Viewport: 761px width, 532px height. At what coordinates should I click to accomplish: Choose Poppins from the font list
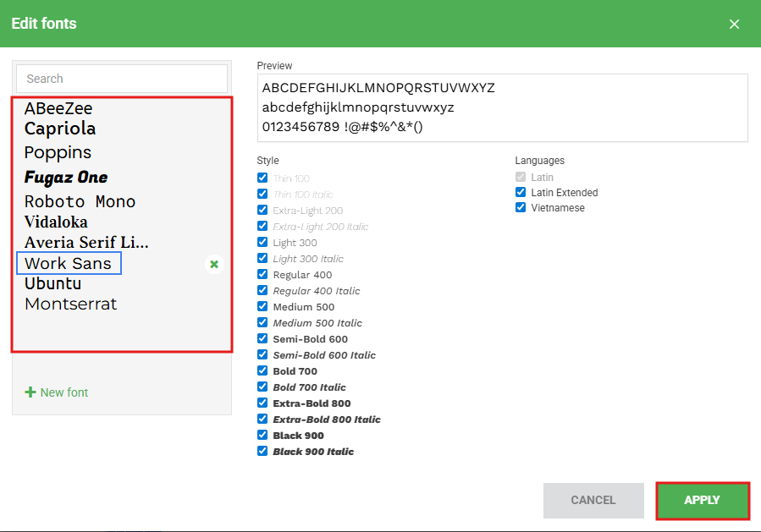click(58, 153)
